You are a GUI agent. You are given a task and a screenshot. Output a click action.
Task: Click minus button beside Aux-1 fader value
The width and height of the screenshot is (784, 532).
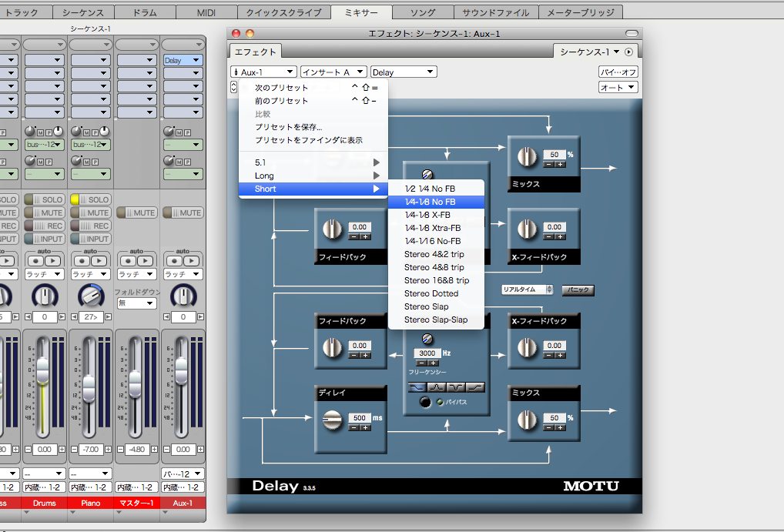coord(166,449)
